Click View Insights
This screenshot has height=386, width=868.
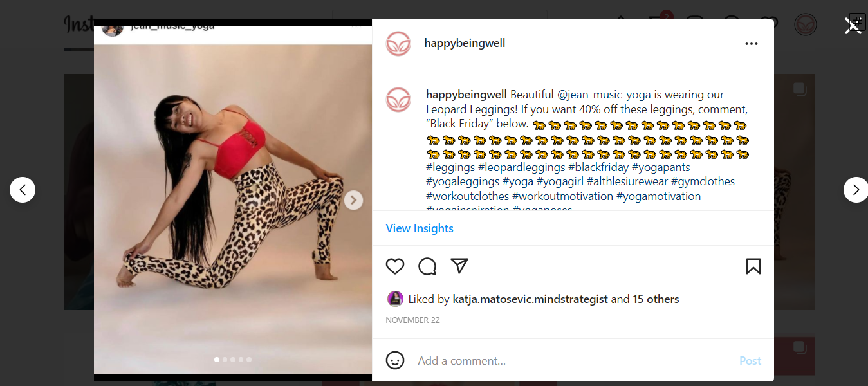[x=420, y=228]
